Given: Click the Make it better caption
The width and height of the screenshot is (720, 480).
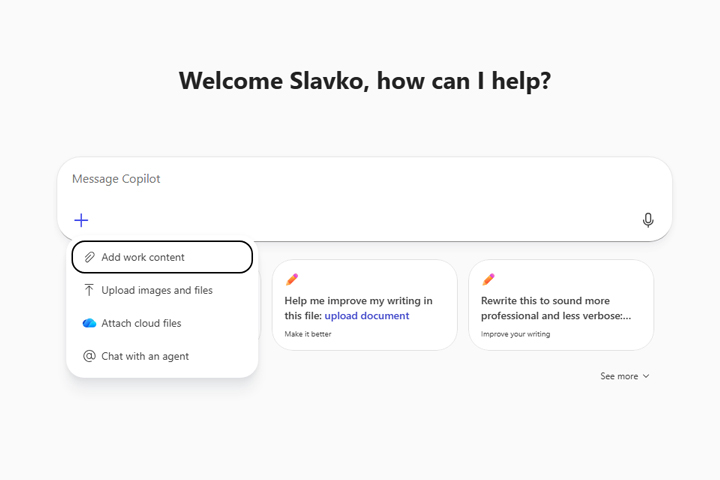Looking at the screenshot, I should click(x=308, y=334).
